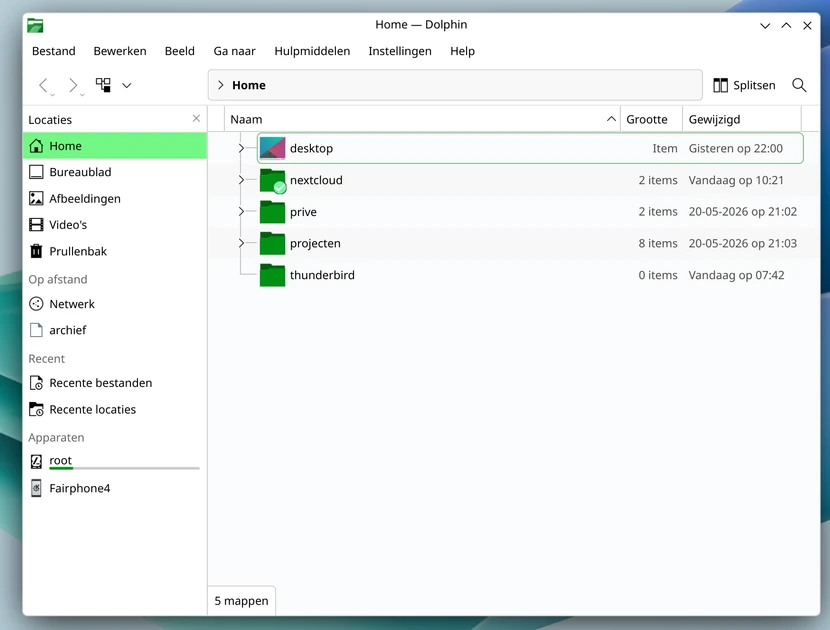Open the Beeld menu

(x=179, y=51)
